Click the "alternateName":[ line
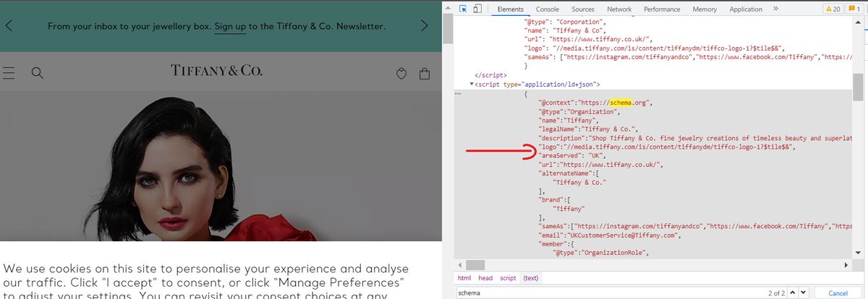The height and width of the screenshot is (299, 868). pos(568,173)
